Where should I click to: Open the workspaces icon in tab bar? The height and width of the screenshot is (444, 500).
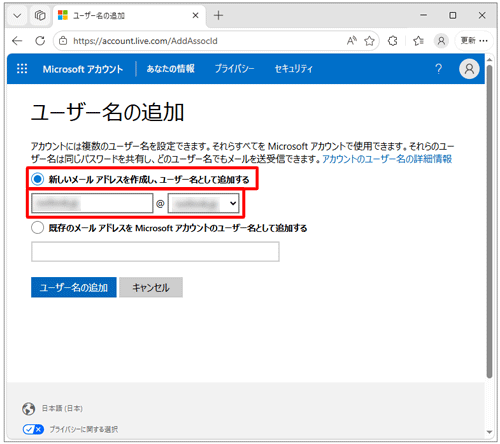tap(40, 15)
